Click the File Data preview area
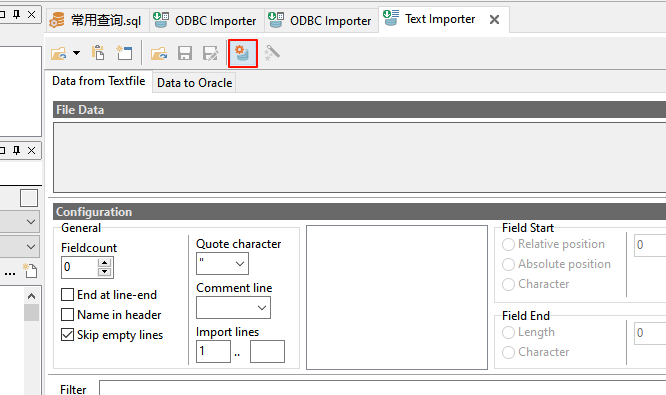This screenshot has width=666, height=395. (x=359, y=158)
